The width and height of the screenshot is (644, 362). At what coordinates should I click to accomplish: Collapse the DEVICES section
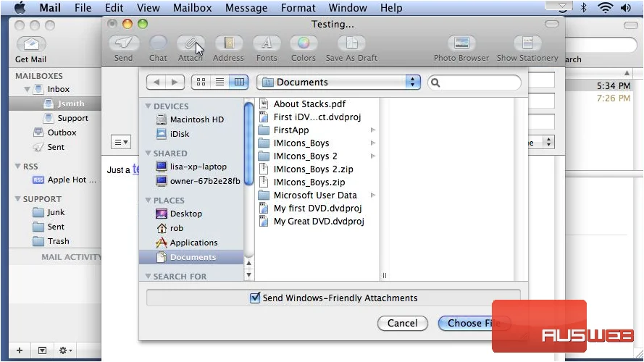pos(148,106)
